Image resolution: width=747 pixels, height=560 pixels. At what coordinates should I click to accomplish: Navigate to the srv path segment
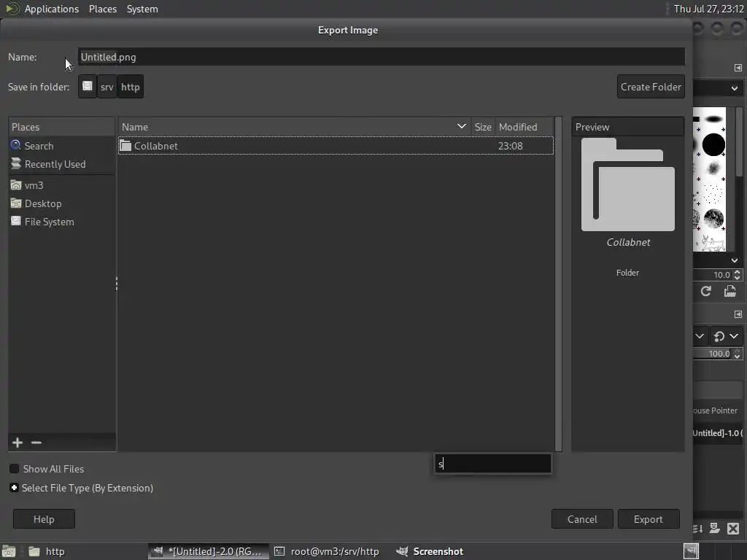(x=107, y=87)
